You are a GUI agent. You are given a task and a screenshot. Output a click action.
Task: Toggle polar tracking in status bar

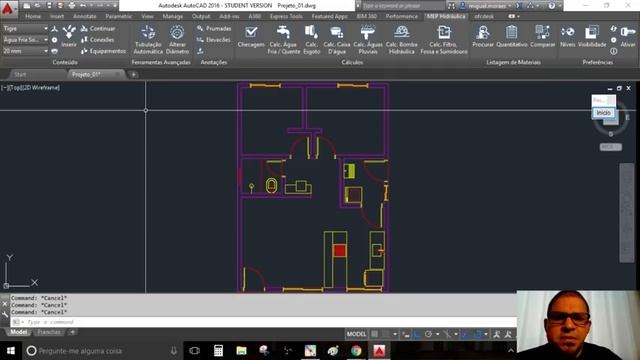tap(428, 334)
